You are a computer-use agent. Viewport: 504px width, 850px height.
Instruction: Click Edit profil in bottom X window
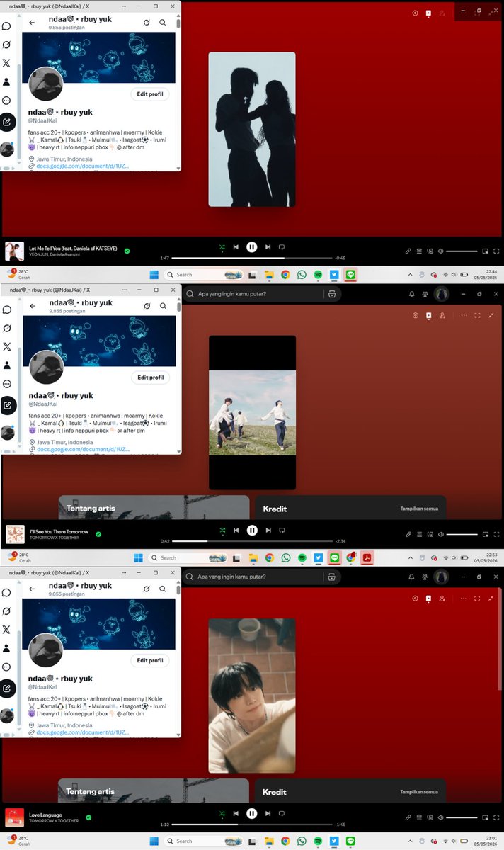150,660
